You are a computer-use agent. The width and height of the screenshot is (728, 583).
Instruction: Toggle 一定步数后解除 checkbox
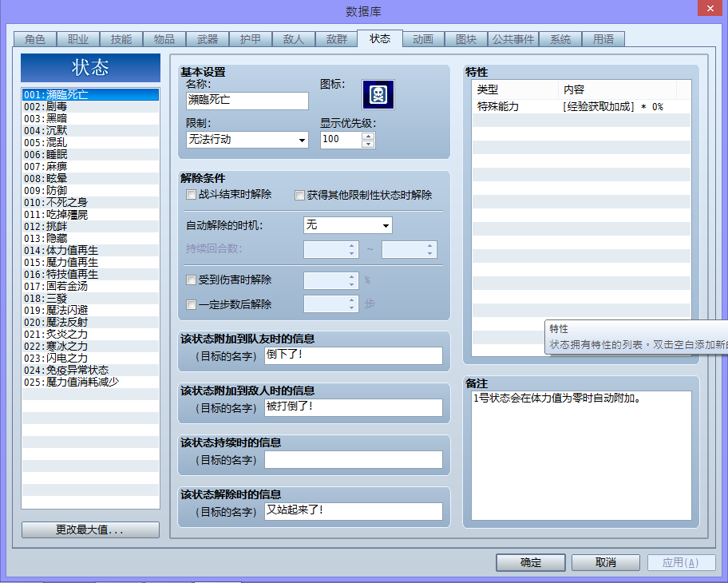coord(191,304)
